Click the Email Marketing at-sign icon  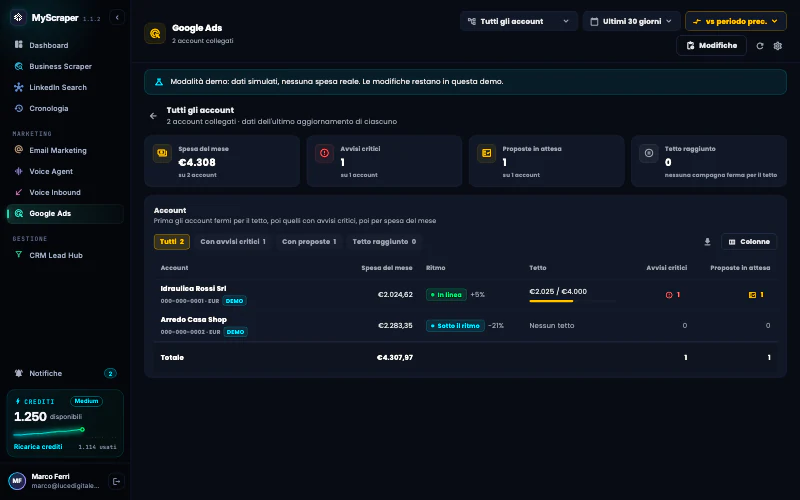19,149
